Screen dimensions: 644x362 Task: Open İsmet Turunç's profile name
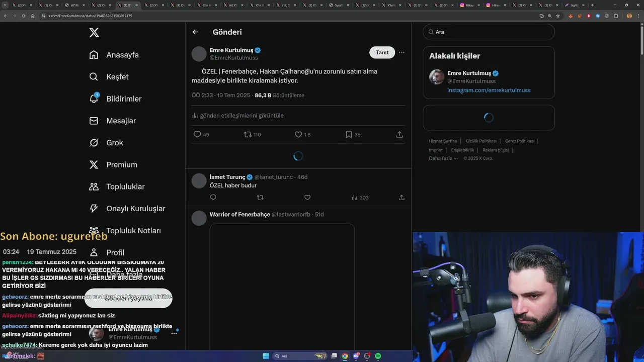(x=227, y=177)
